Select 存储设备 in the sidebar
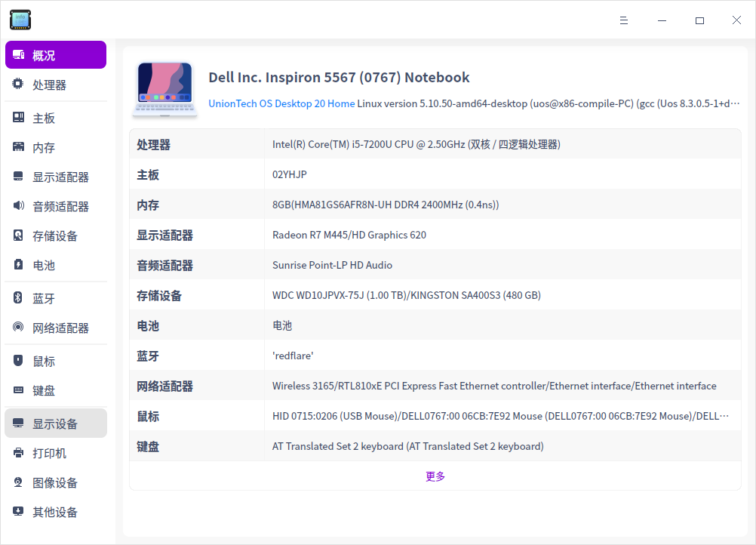756x545 pixels. (56, 236)
